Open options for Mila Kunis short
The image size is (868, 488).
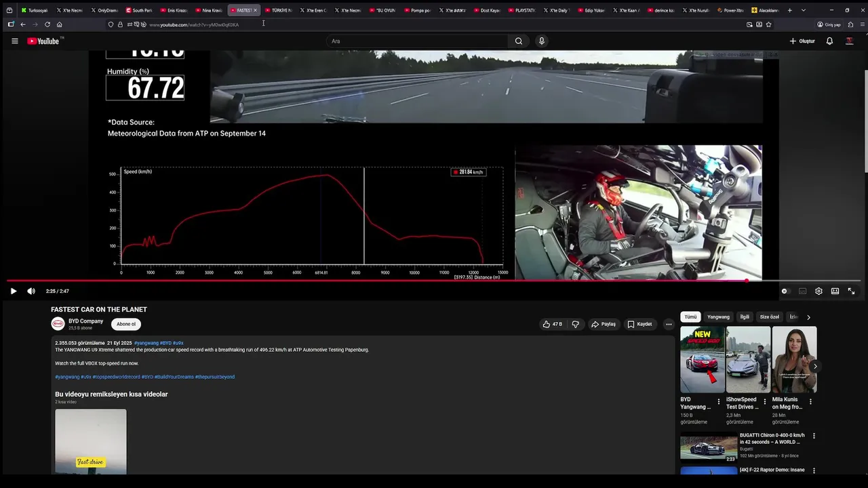coord(810,402)
